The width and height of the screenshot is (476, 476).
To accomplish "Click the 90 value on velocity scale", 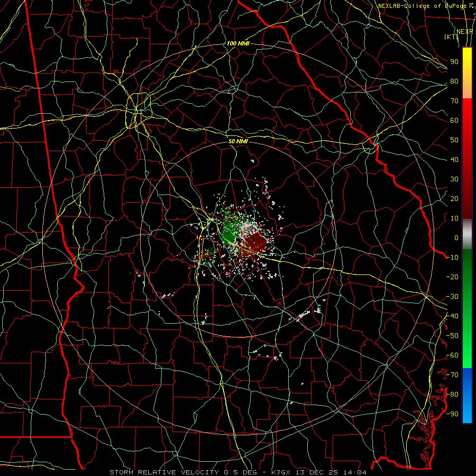I will pos(454,62).
